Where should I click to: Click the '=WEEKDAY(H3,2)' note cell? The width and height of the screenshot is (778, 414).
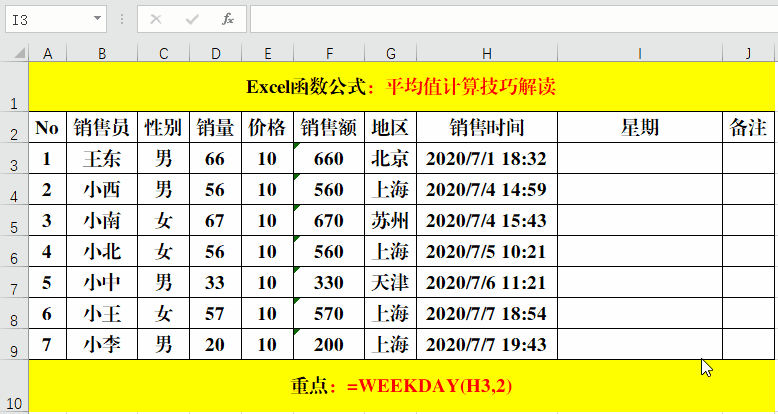(401, 386)
